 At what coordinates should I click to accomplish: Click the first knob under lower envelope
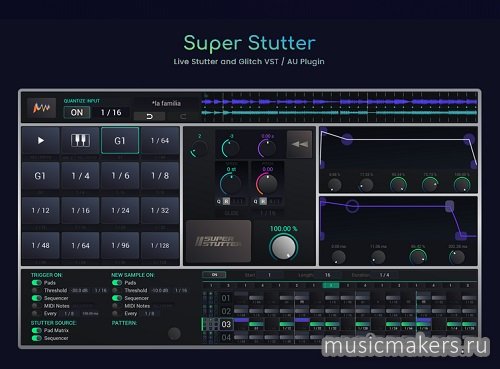coord(338,257)
